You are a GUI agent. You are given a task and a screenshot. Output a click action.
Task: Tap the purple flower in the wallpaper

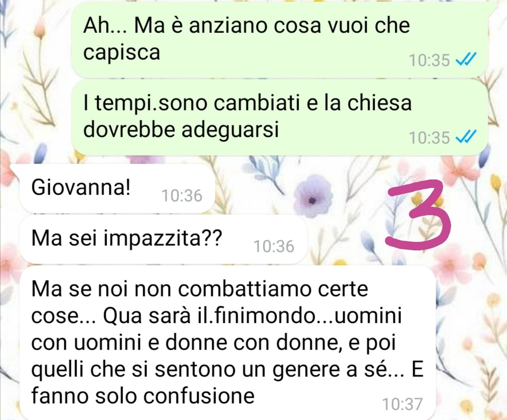pyautogui.click(x=313, y=195)
